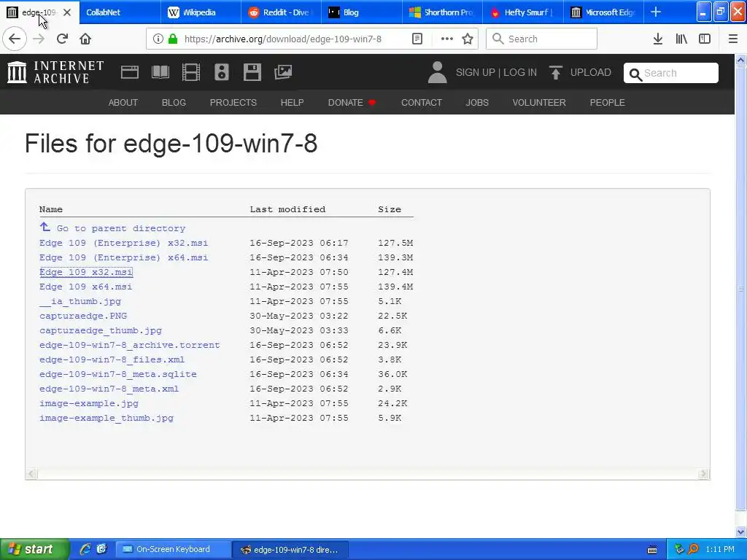The image size is (747, 560).
Task: Switch to the Wikipedia tab
Action: click(201, 12)
